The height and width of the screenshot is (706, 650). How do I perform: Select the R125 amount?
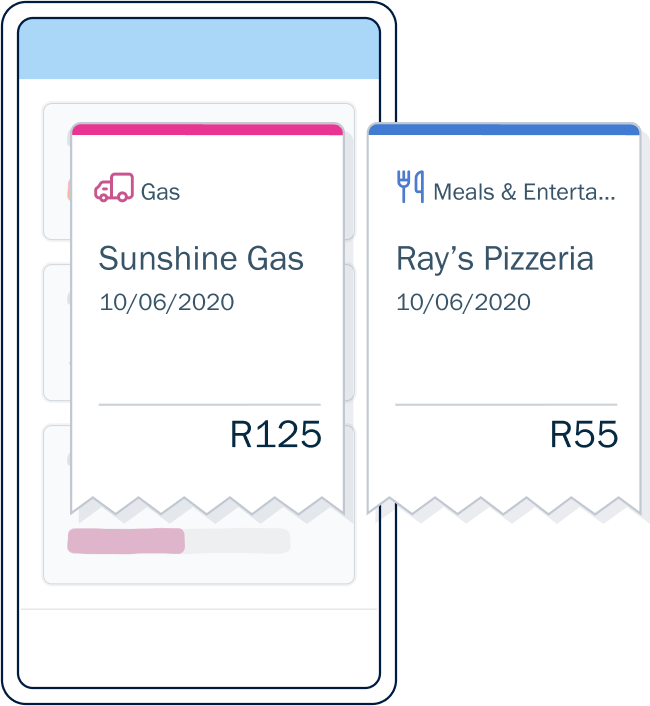tap(275, 434)
